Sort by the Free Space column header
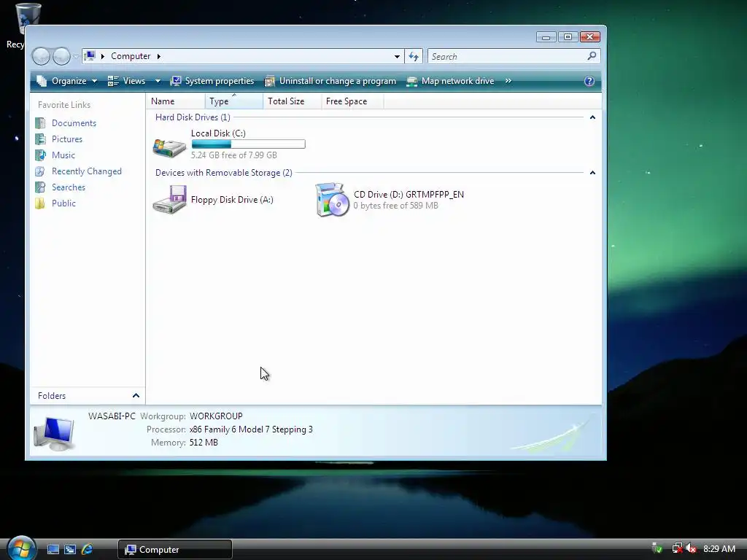 tap(352, 101)
